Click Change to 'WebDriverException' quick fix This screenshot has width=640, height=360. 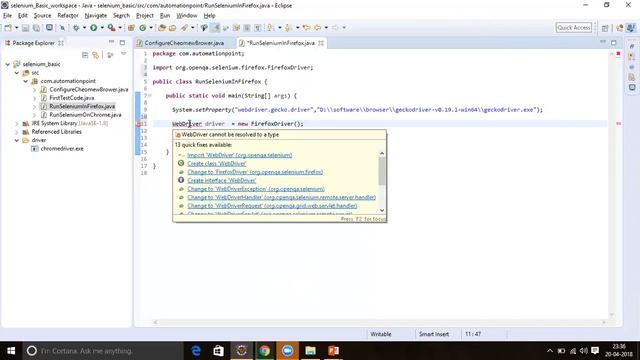[x=256, y=189]
